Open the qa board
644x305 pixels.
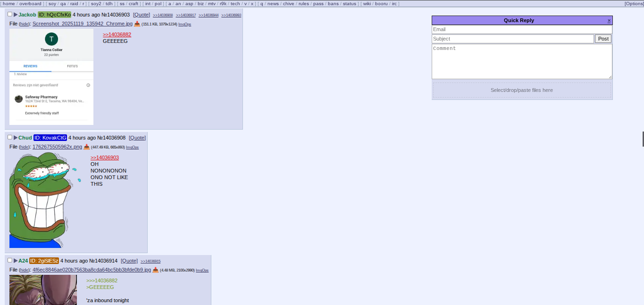click(x=63, y=4)
